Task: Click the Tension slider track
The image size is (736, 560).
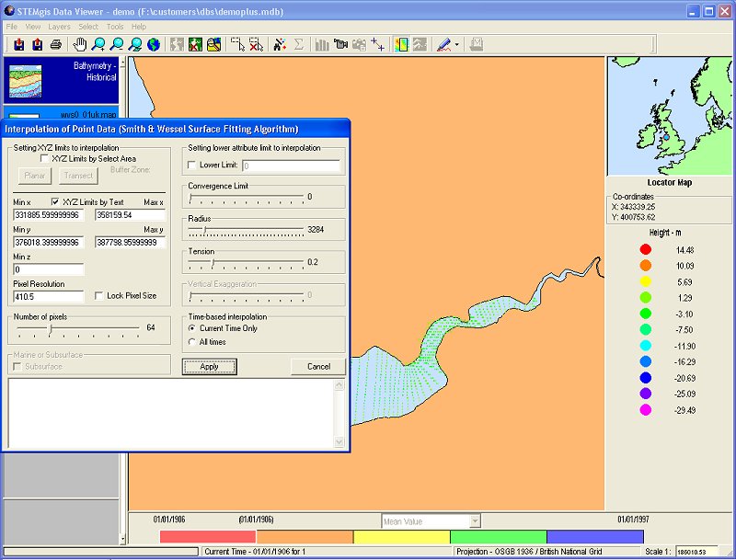Action: coord(247,262)
